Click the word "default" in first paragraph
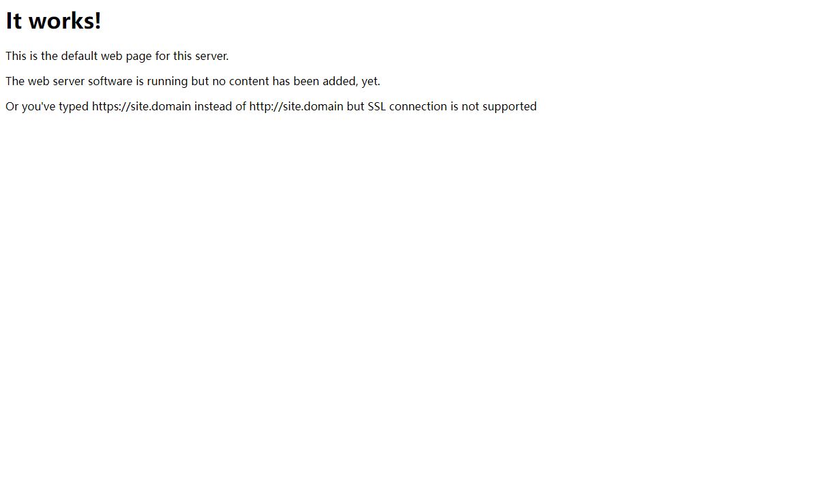818x504 pixels. pos(80,56)
